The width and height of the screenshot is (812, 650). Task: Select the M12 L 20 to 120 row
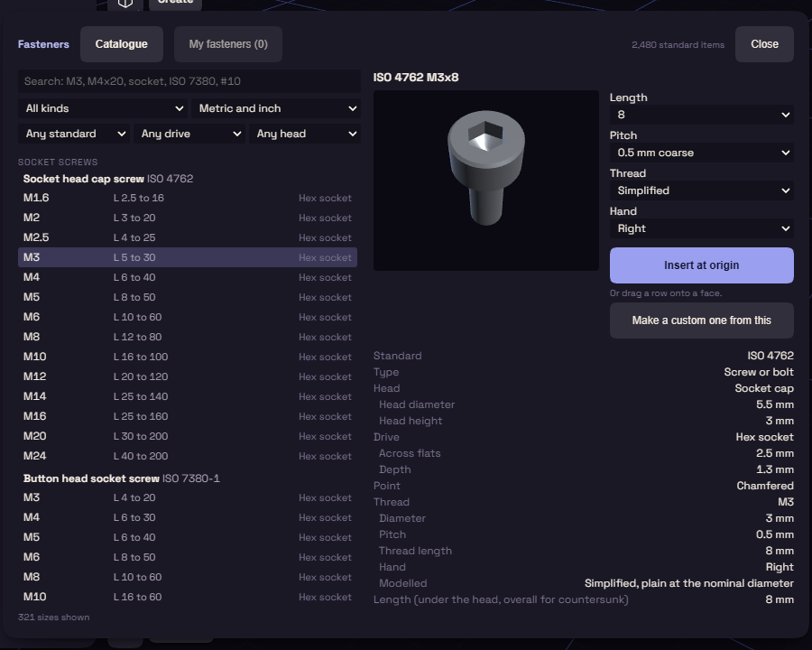[188, 376]
